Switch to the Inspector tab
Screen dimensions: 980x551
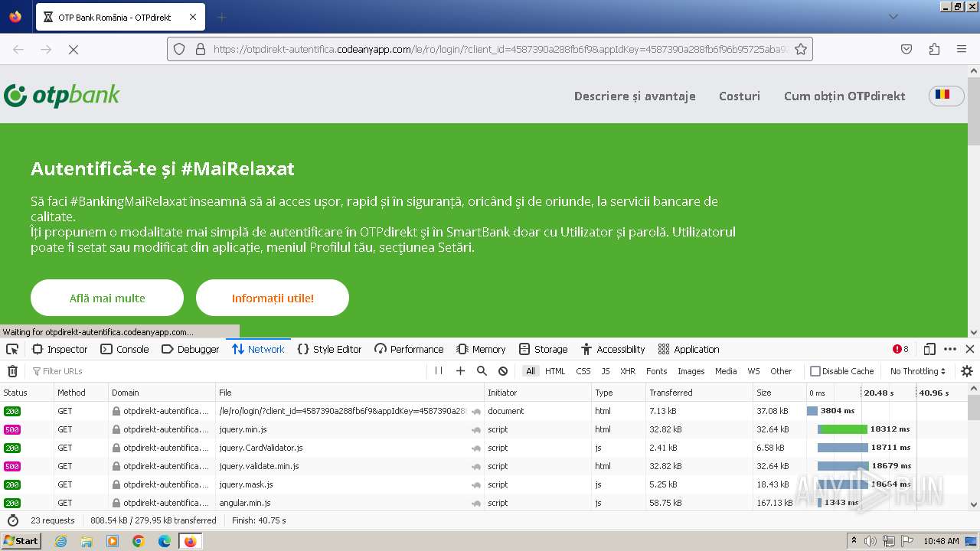(x=60, y=349)
